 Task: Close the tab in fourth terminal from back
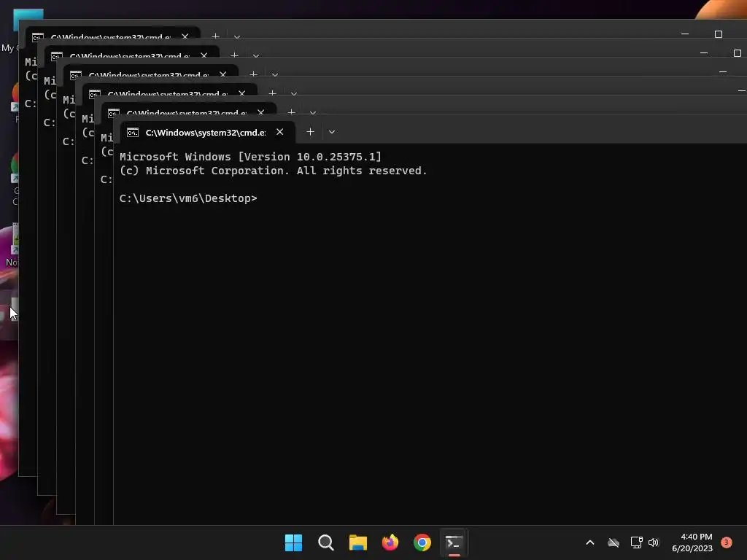click(242, 93)
